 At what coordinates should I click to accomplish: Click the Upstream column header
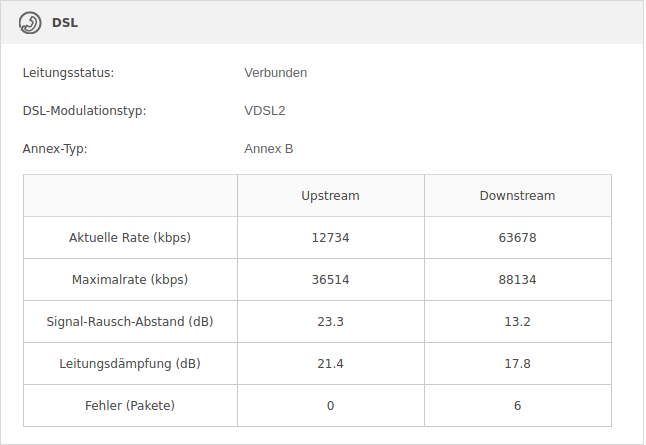pos(330,196)
